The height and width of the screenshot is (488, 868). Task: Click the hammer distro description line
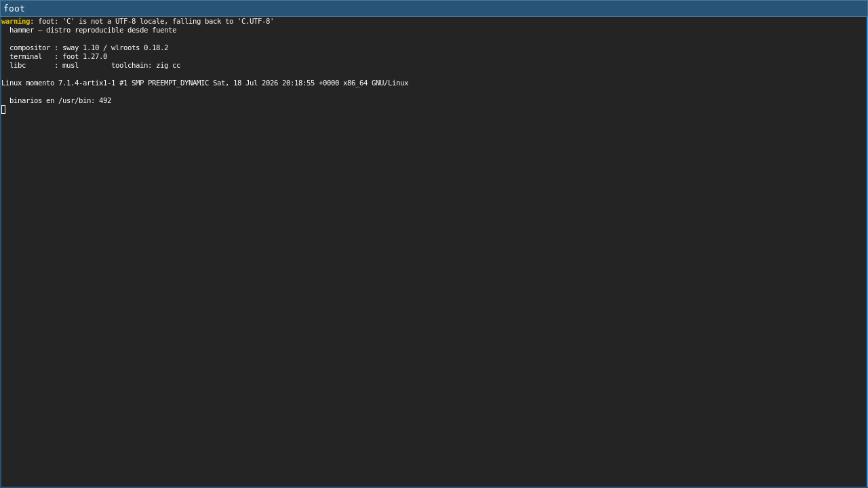93,30
